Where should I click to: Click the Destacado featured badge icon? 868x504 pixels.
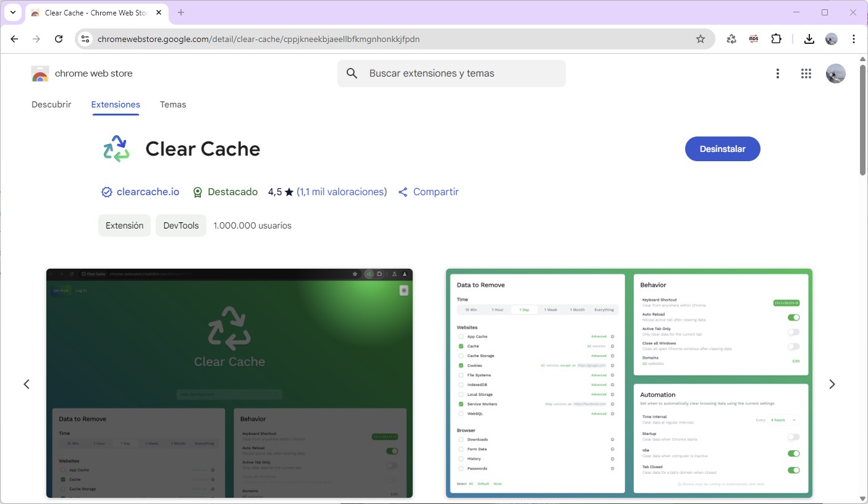[198, 192]
